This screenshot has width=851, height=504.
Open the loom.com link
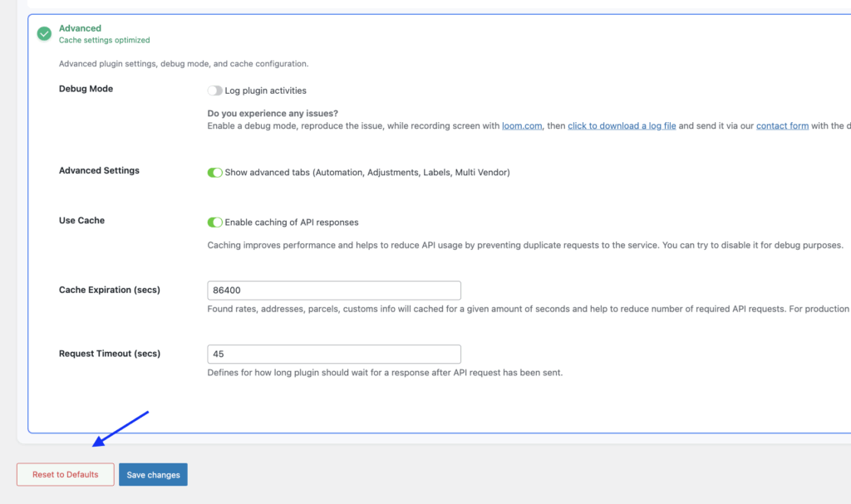[522, 126]
